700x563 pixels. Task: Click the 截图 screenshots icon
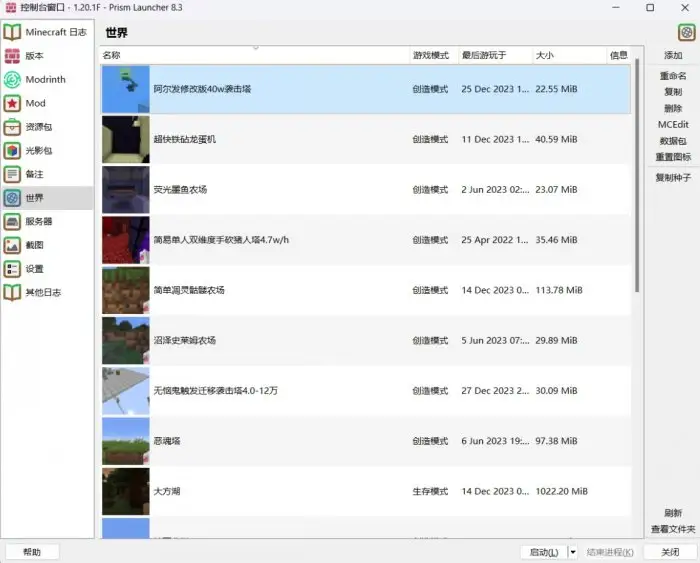tap(12, 245)
